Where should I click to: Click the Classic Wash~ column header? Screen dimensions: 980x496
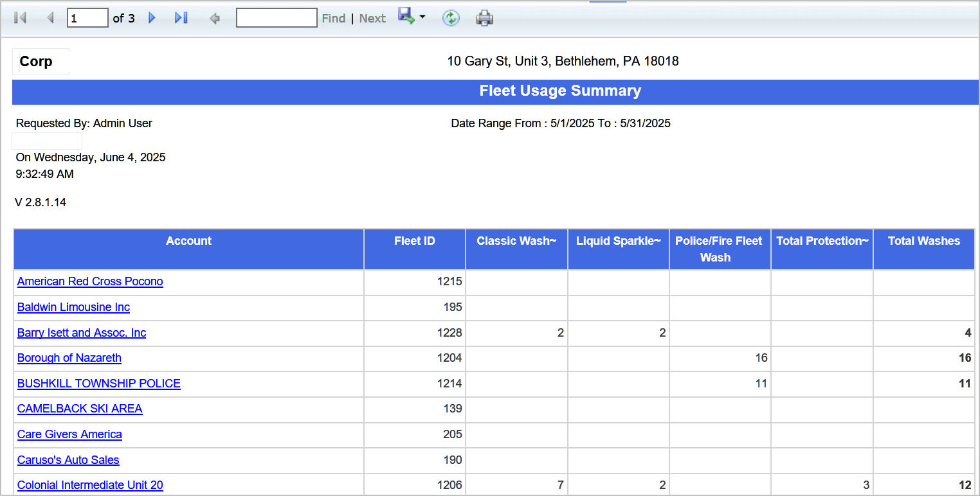coord(516,249)
